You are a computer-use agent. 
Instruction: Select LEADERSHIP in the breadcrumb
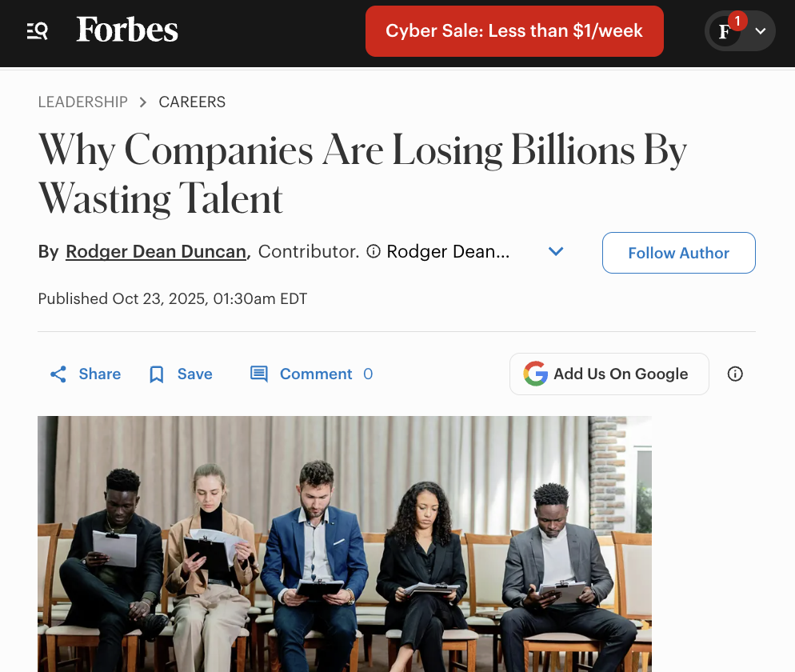[x=82, y=102]
